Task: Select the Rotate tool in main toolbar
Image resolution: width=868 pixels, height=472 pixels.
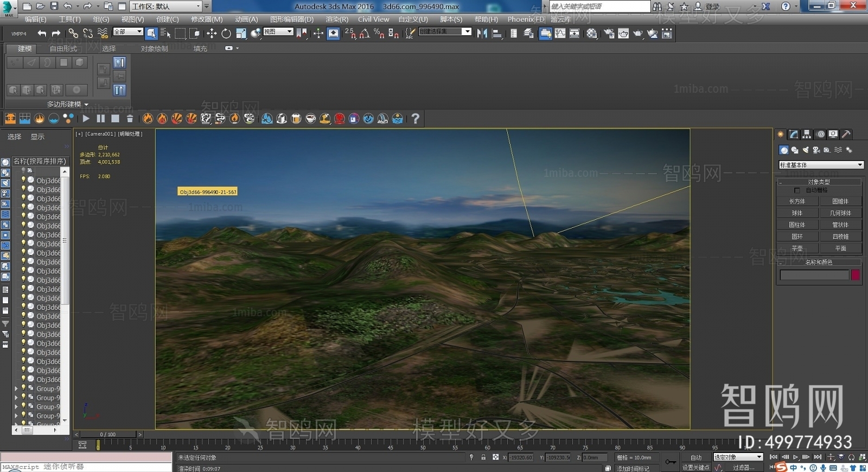Action: pyautogui.click(x=226, y=34)
